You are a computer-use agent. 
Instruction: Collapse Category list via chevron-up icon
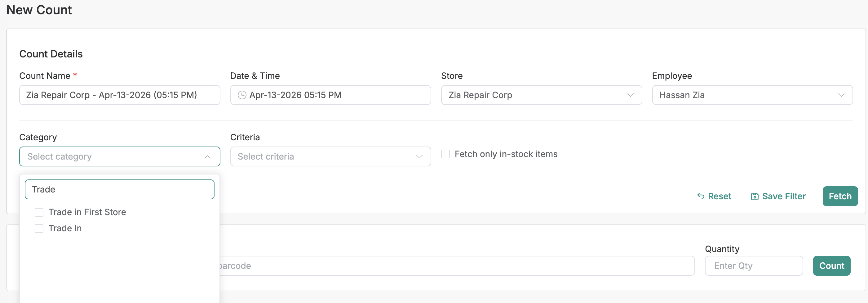point(207,156)
